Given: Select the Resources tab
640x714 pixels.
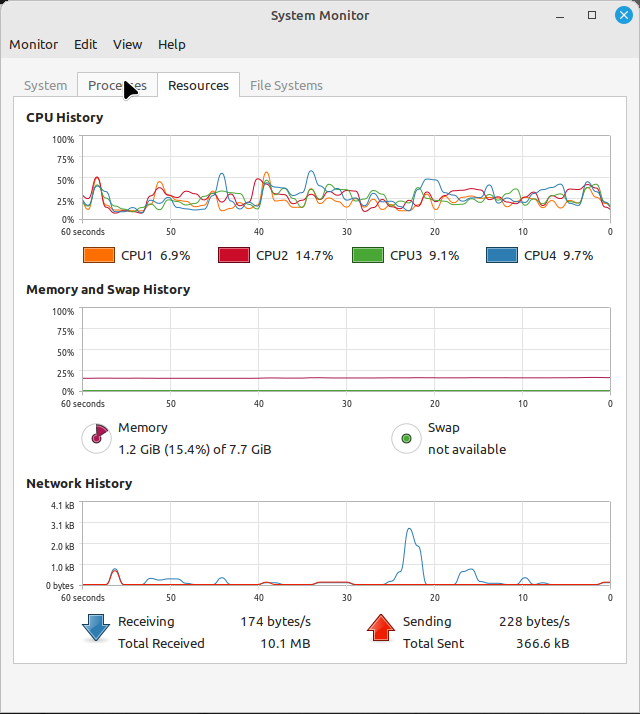Looking at the screenshot, I should click(x=198, y=85).
